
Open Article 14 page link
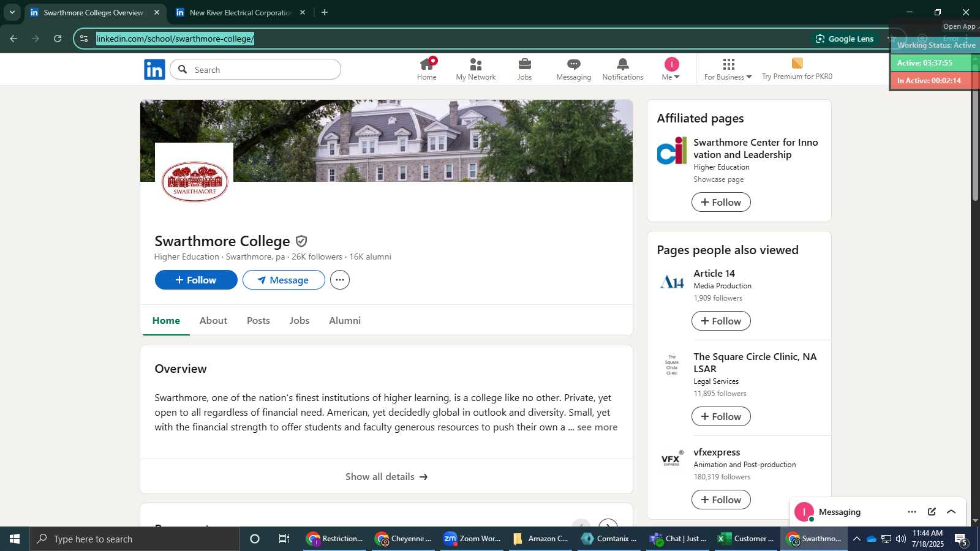714,273
